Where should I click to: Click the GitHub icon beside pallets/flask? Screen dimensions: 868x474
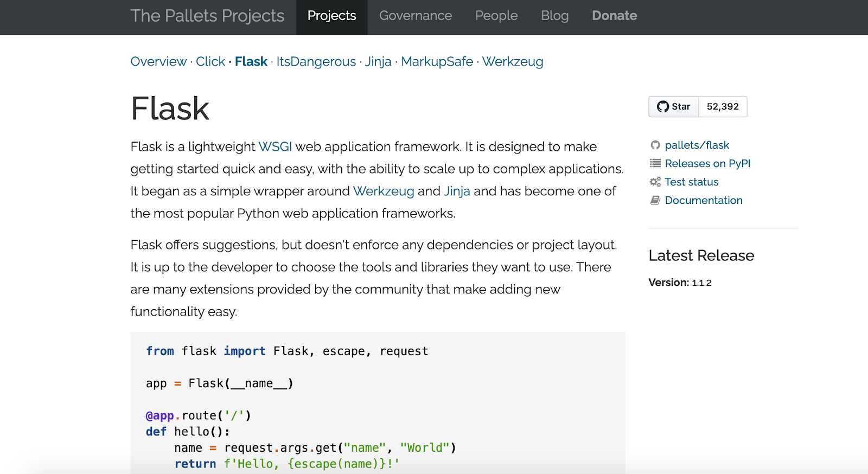point(655,145)
